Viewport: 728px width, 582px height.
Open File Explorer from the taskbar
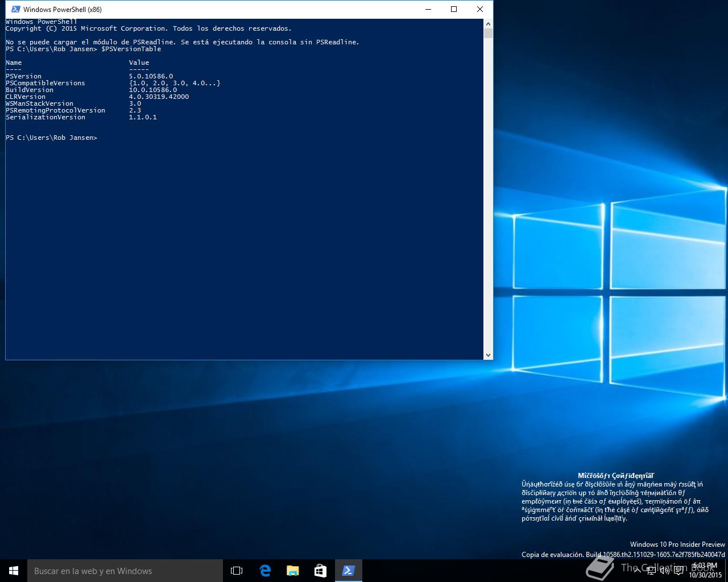[x=292, y=571]
